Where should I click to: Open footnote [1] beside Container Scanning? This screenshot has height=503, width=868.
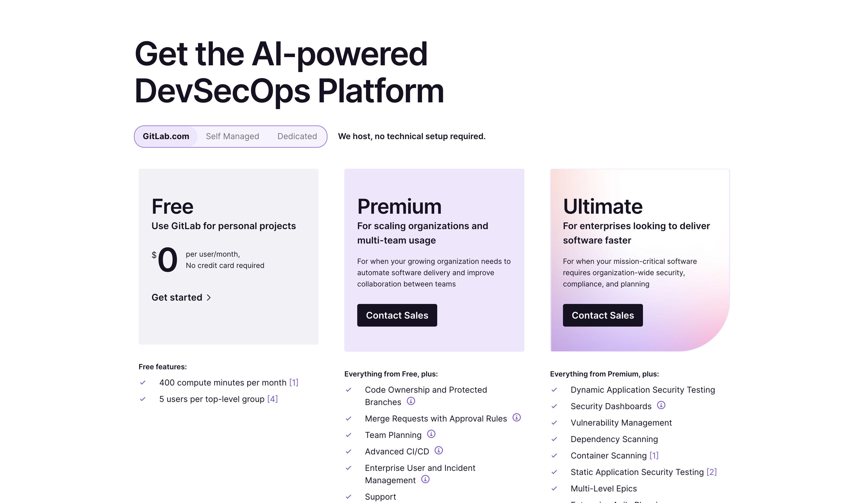(654, 456)
